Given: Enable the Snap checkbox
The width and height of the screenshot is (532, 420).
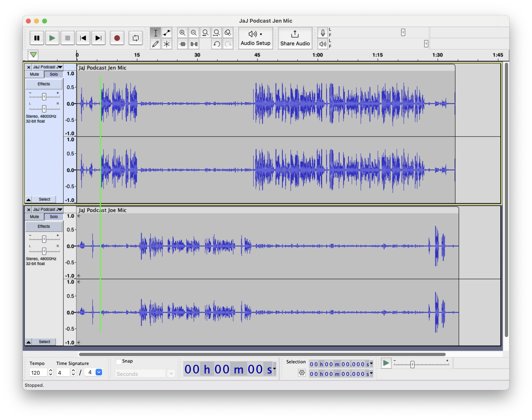Looking at the screenshot, I should click(x=119, y=362).
